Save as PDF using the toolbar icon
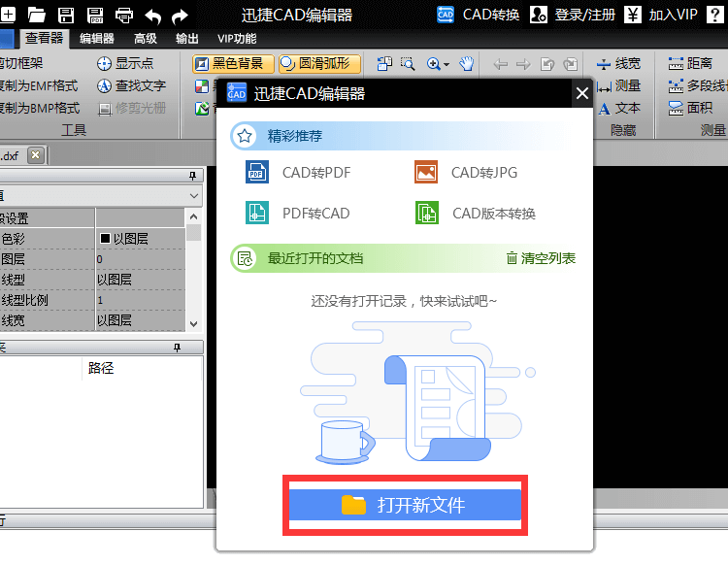728x565 pixels. coord(95,16)
